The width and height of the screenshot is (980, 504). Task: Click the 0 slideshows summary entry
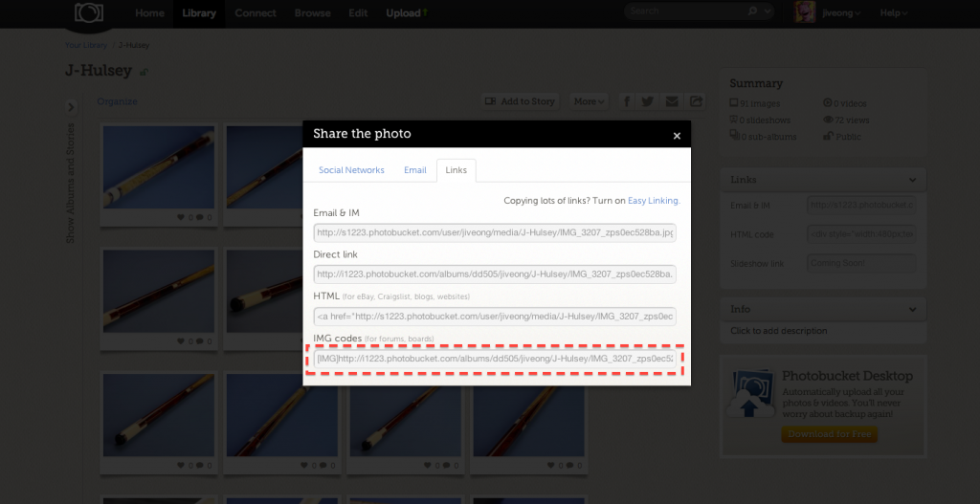click(760, 120)
